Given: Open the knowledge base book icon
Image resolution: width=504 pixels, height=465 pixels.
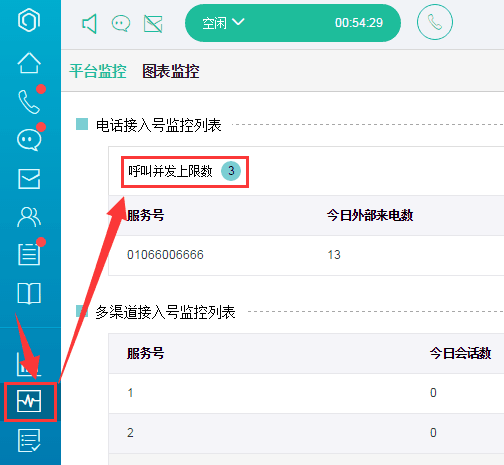Looking at the screenshot, I should (x=29, y=293).
